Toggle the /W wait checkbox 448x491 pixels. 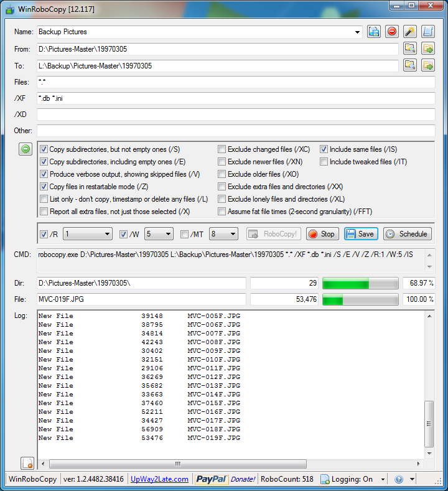click(123, 234)
